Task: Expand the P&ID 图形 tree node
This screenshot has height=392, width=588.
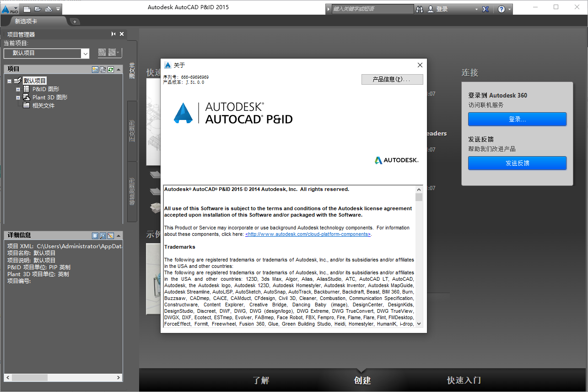Action: pyautogui.click(x=18, y=89)
